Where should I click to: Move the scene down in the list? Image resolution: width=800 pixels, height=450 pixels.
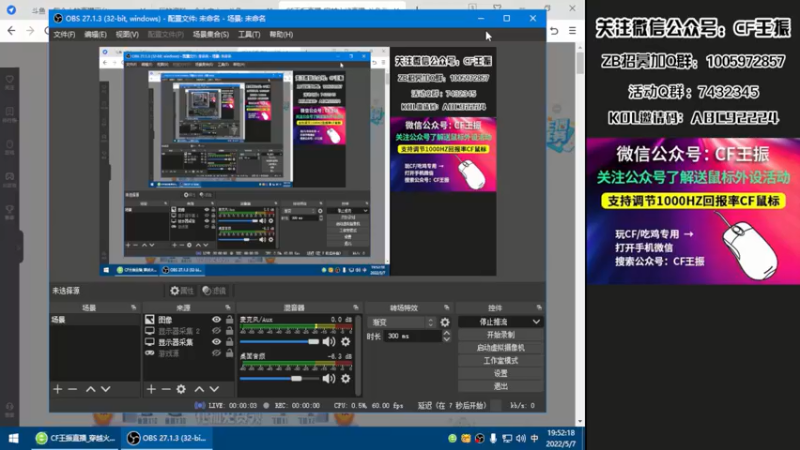click(106, 389)
